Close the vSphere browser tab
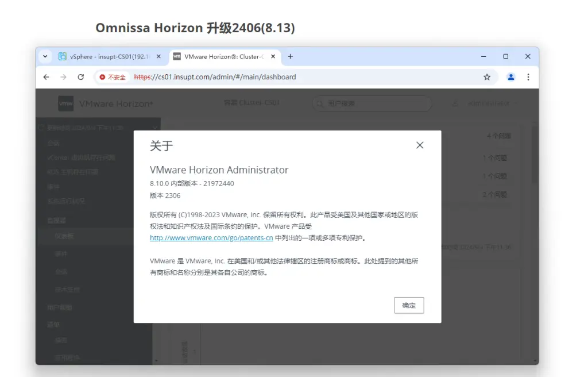Screen dimensions: 588x377 coord(158,56)
